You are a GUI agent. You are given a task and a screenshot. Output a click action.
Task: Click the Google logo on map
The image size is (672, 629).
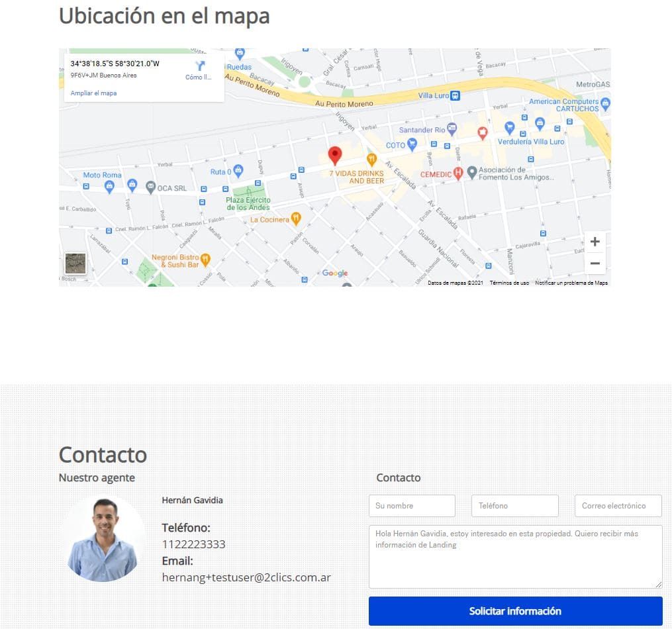tap(335, 273)
